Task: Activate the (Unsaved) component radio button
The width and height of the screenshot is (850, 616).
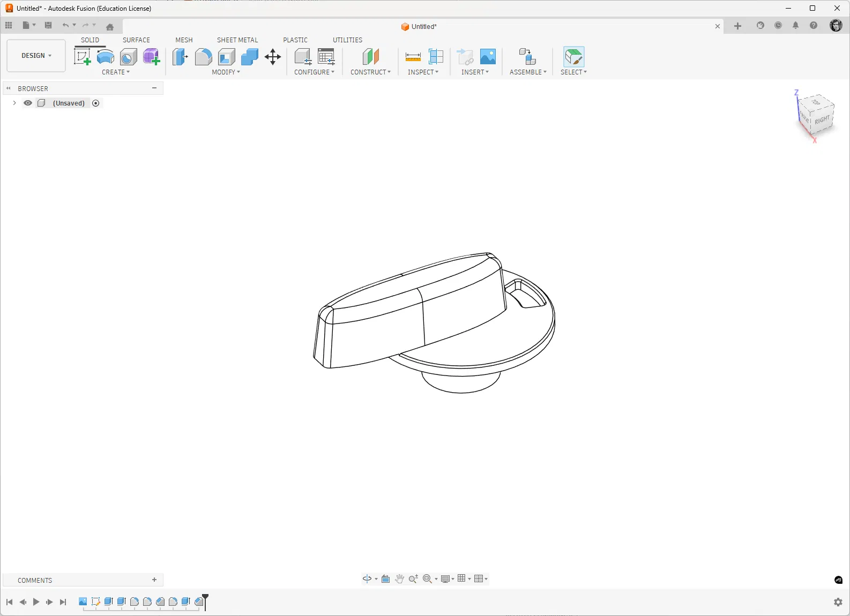Action: point(96,103)
